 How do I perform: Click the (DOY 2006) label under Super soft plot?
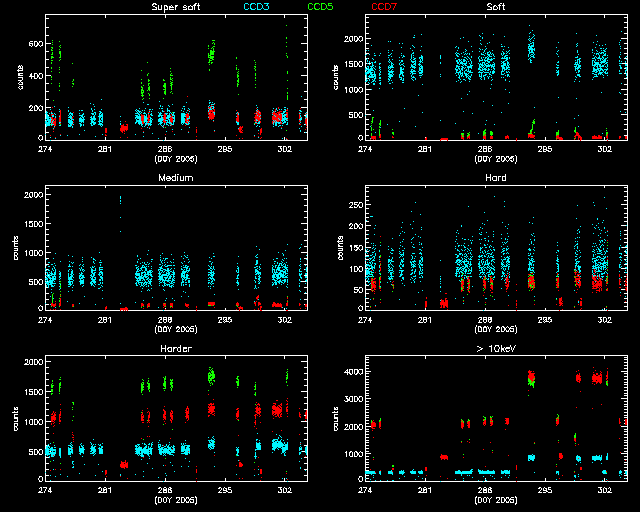pyautogui.click(x=175, y=158)
